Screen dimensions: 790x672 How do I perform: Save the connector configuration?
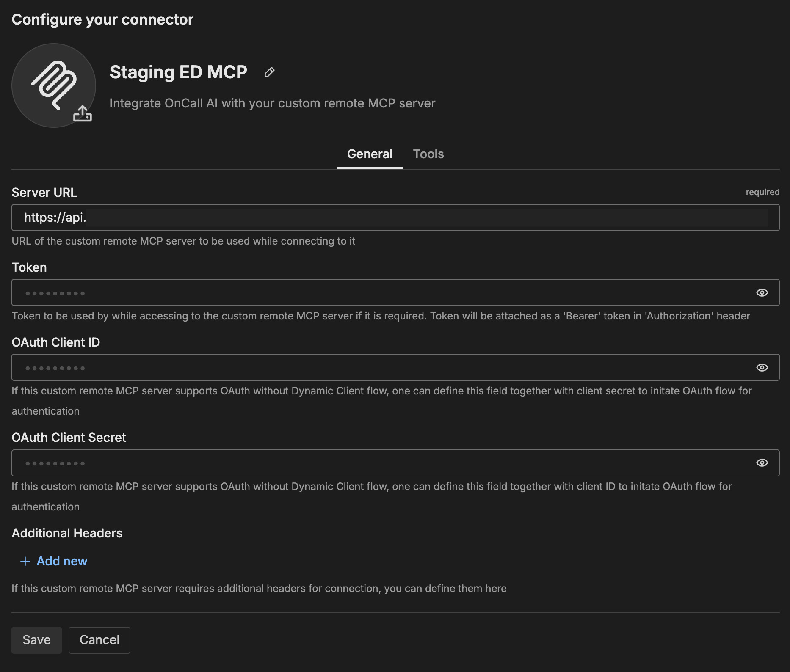click(36, 640)
